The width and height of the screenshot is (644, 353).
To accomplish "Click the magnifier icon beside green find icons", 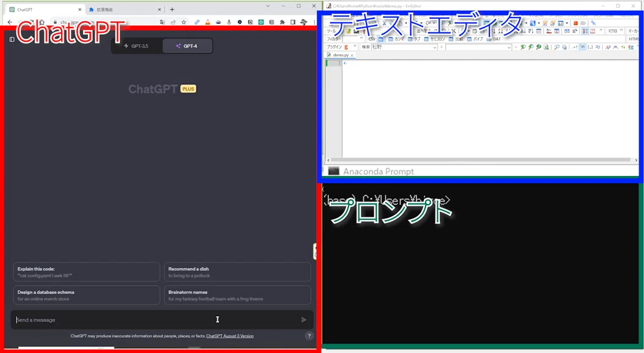I will [557, 47].
